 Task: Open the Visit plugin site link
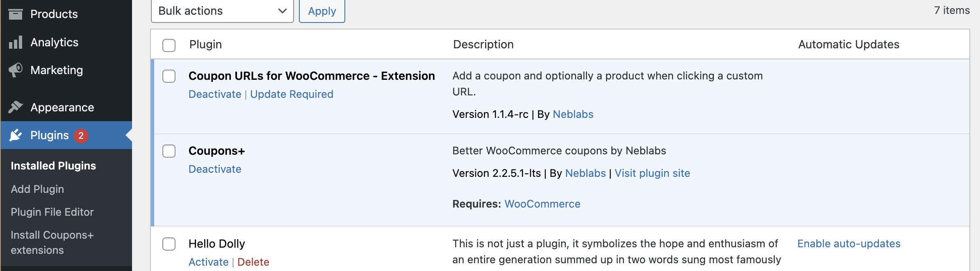[x=652, y=173]
